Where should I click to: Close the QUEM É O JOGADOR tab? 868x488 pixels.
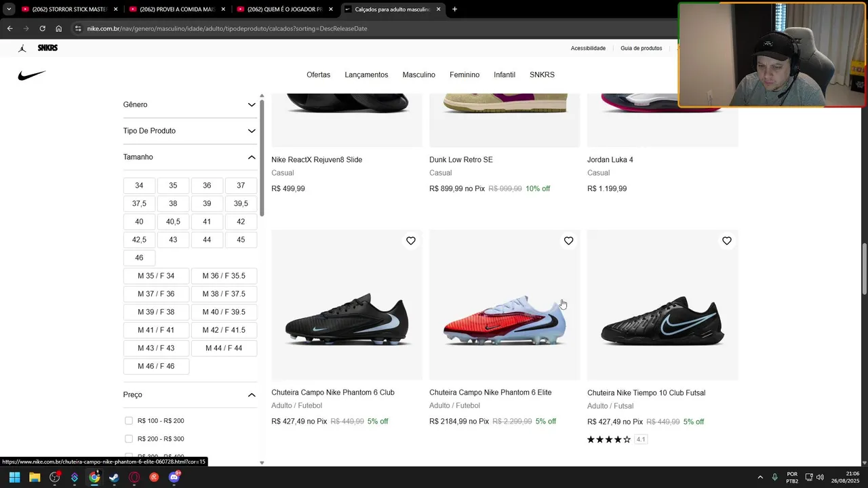pos(330,9)
